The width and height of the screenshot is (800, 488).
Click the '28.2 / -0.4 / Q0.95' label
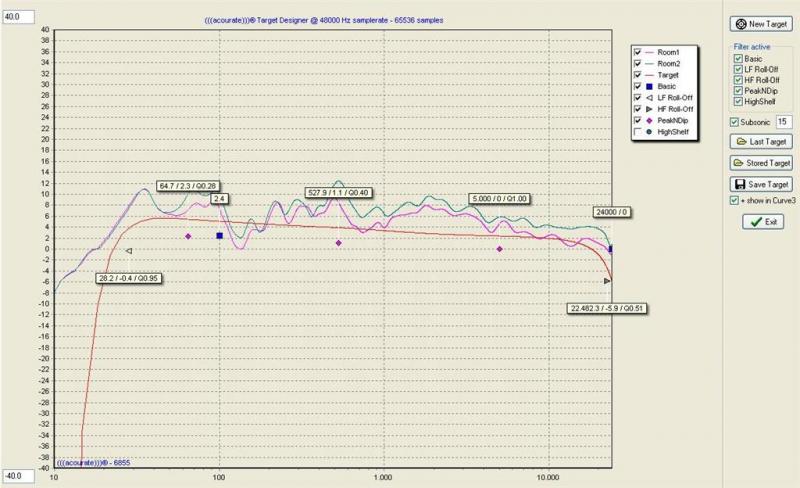tap(129, 278)
